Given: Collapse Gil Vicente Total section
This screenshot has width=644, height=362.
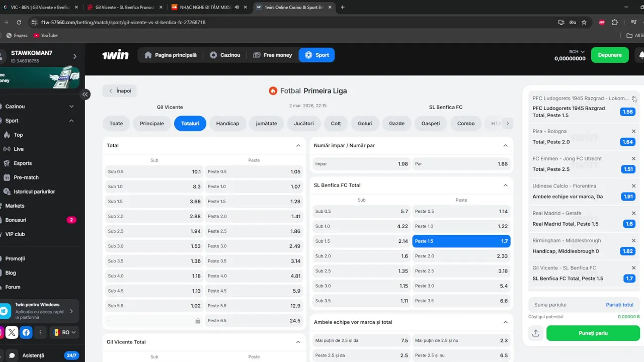Looking at the screenshot, I should (298, 342).
